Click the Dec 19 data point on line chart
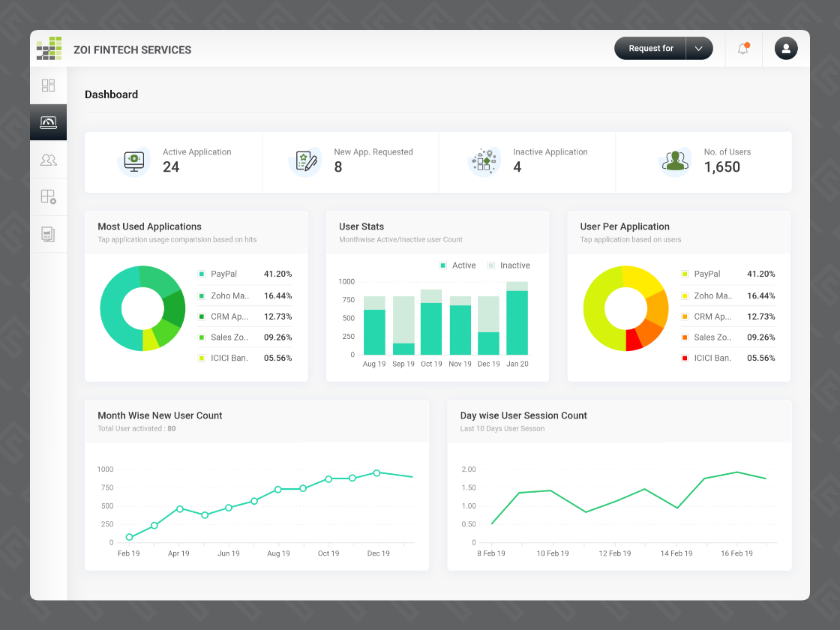 376,473
